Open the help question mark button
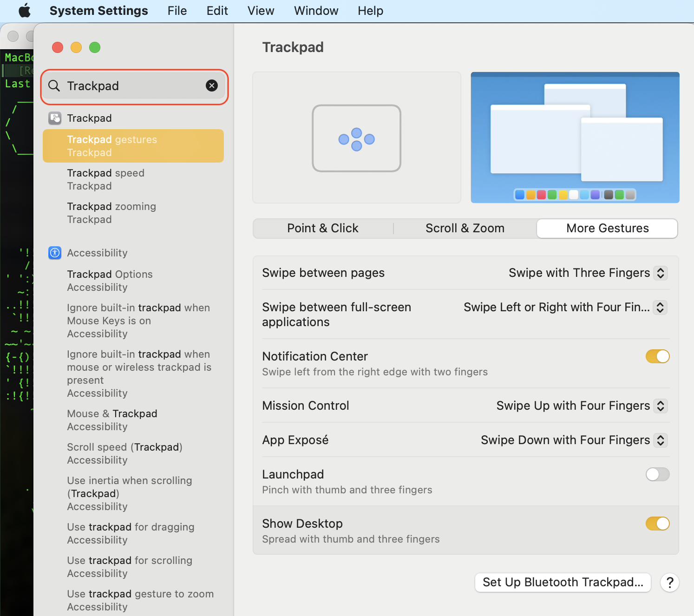The height and width of the screenshot is (616, 694). click(670, 583)
